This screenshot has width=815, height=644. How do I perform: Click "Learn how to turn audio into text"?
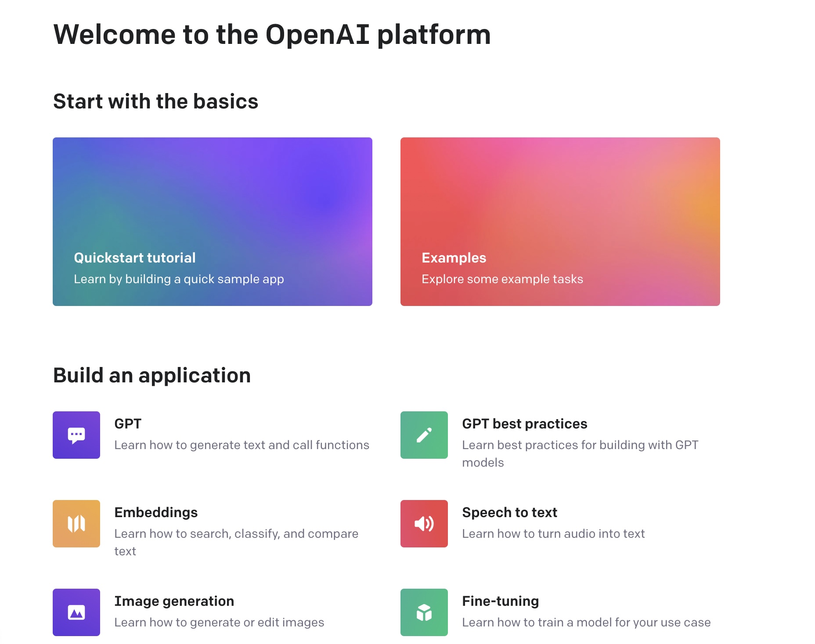pyautogui.click(x=553, y=534)
